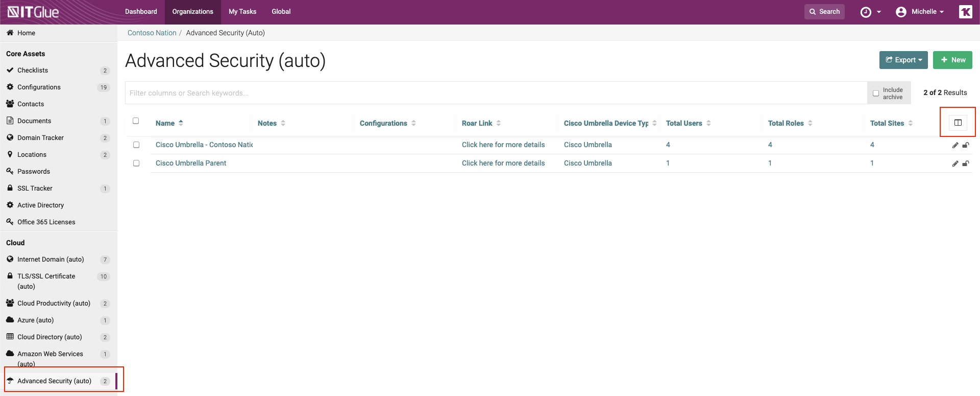This screenshot has height=396, width=980.
Task: Click the SSL Tracker lock icon
Action: click(10, 188)
